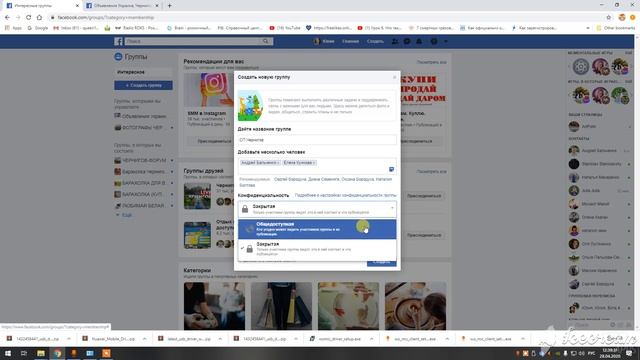Click the group name input field
640x360 pixels.
pyautogui.click(x=317, y=140)
